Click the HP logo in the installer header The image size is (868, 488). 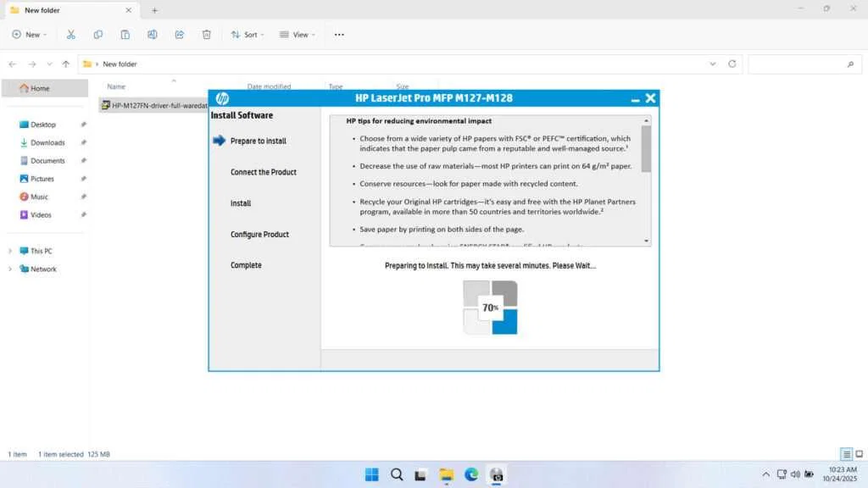tap(221, 97)
